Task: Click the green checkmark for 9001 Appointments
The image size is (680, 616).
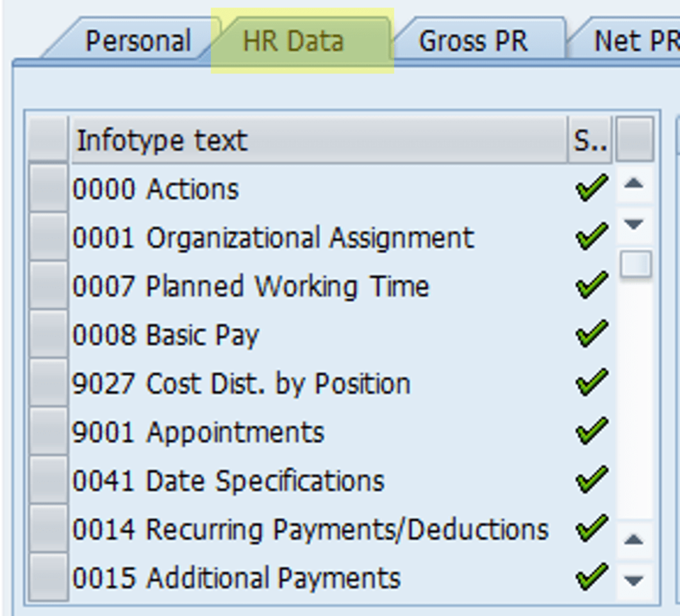Action: click(x=590, y=430)
